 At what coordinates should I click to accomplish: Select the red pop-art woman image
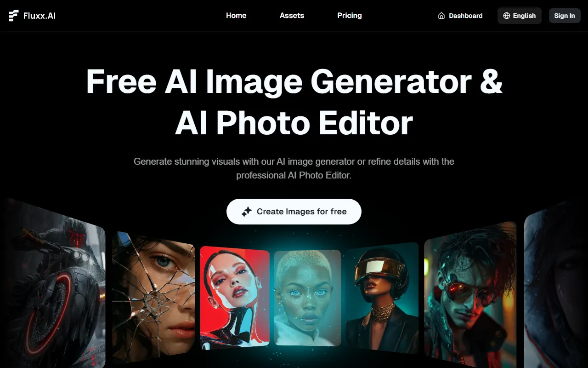[x=235, y=298]
